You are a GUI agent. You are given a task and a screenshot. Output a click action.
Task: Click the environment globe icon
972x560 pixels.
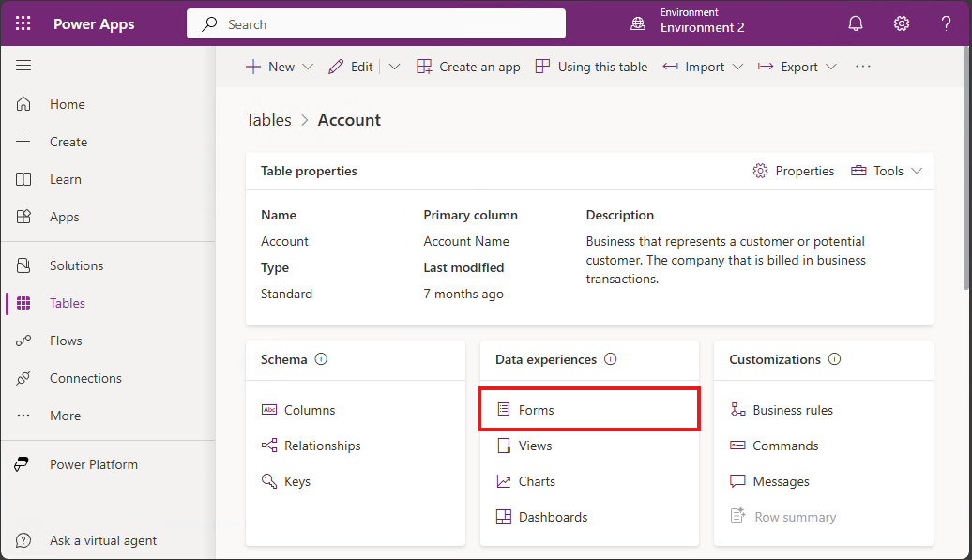coord(638,24)
